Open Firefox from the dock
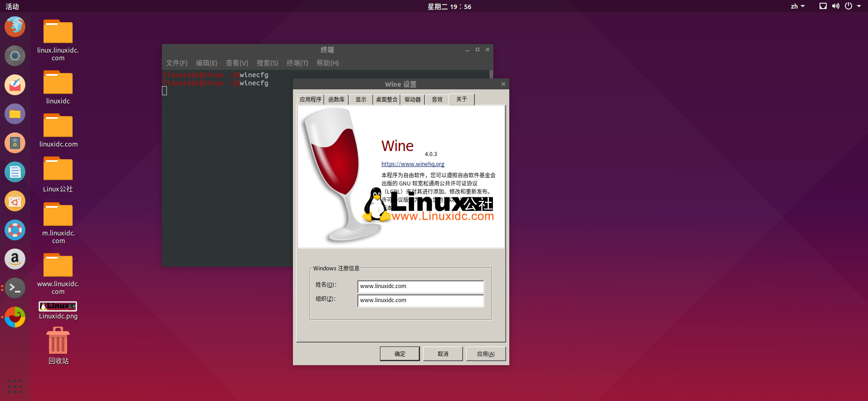The width and height of the screenshot is (868, 401). point(15,26)
